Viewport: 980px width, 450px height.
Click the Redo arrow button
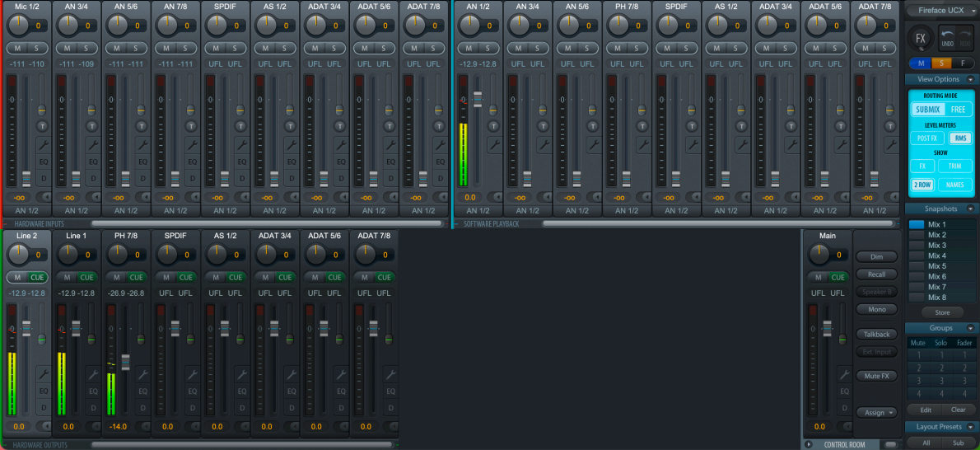(x=964, y=39)
